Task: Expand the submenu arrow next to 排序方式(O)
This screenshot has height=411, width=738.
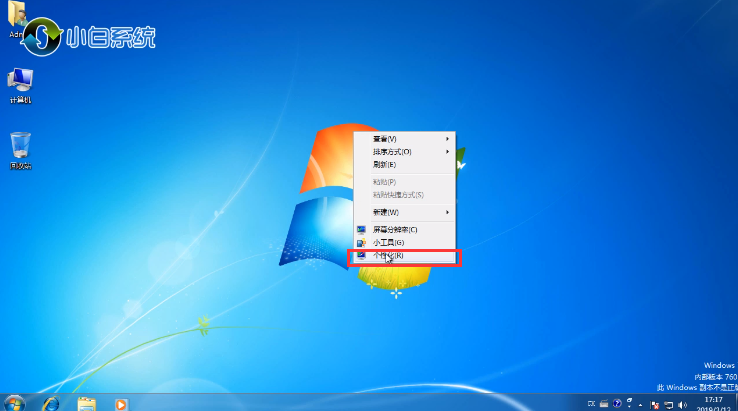Action: pyautogui.click(x=447, y=152)
